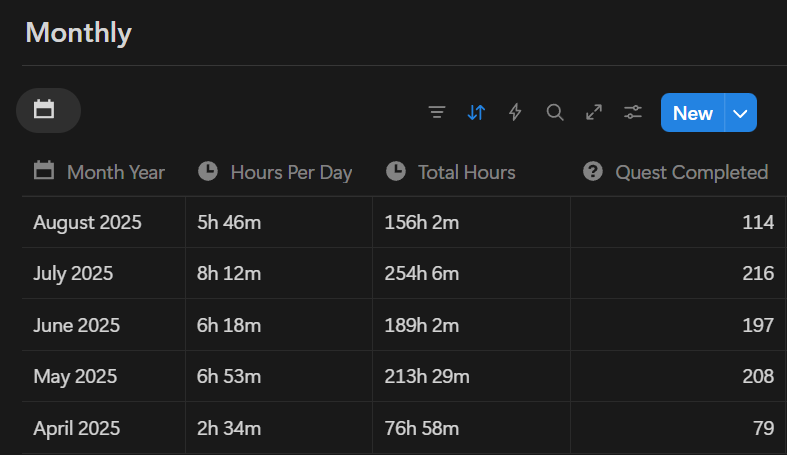This screenshot has width=787, height=455.
Task: Open the filter options icon
Action: [436, 113]
